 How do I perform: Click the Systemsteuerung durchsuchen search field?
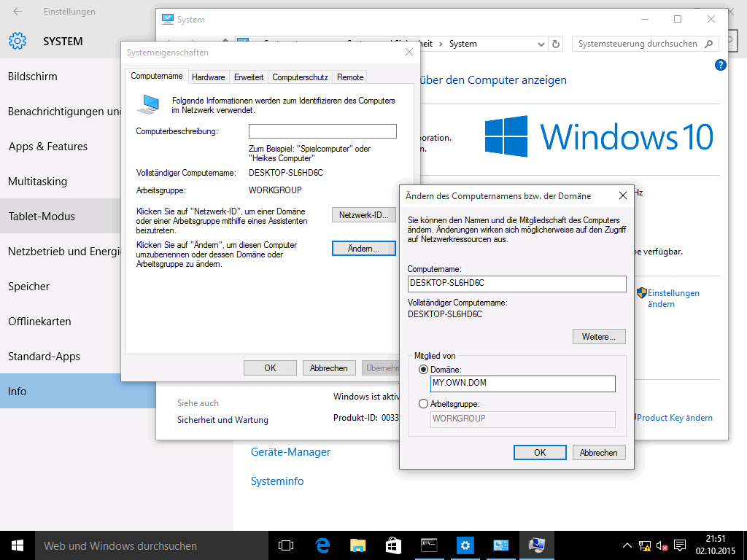638,44
